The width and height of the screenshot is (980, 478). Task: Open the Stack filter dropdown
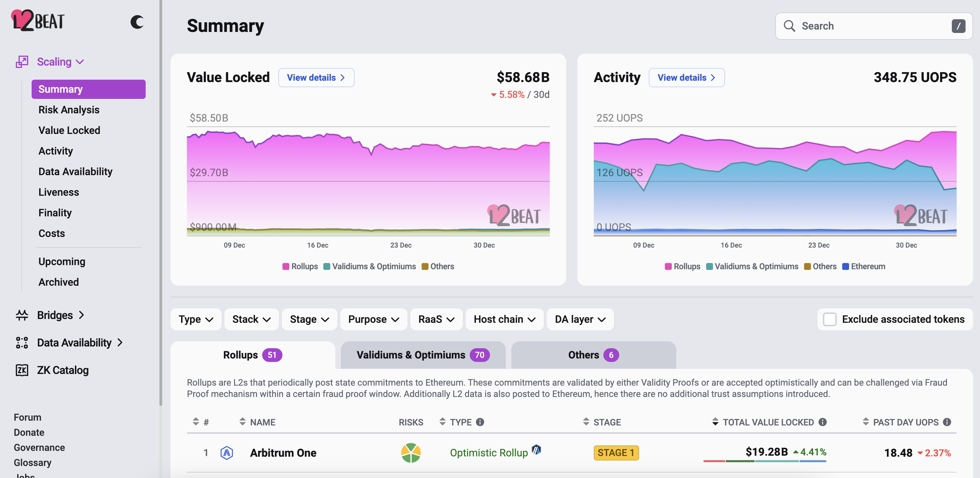251,319
